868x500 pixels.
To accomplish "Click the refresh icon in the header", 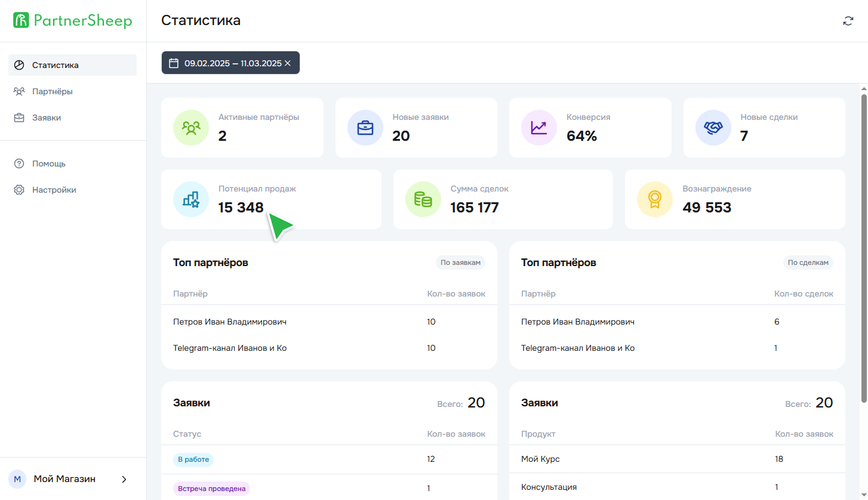I will tap(848, 20).
